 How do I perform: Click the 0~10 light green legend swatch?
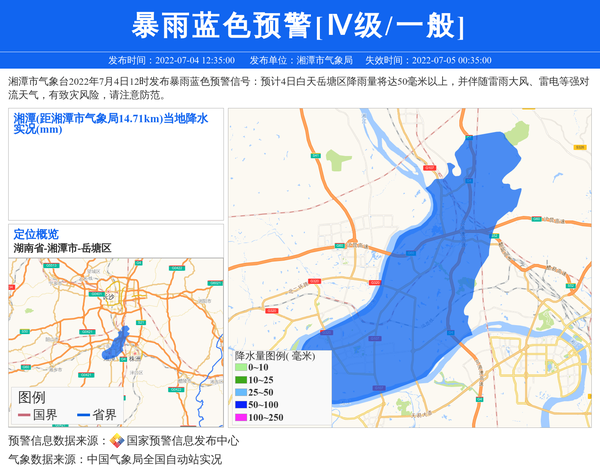[241, 368]
